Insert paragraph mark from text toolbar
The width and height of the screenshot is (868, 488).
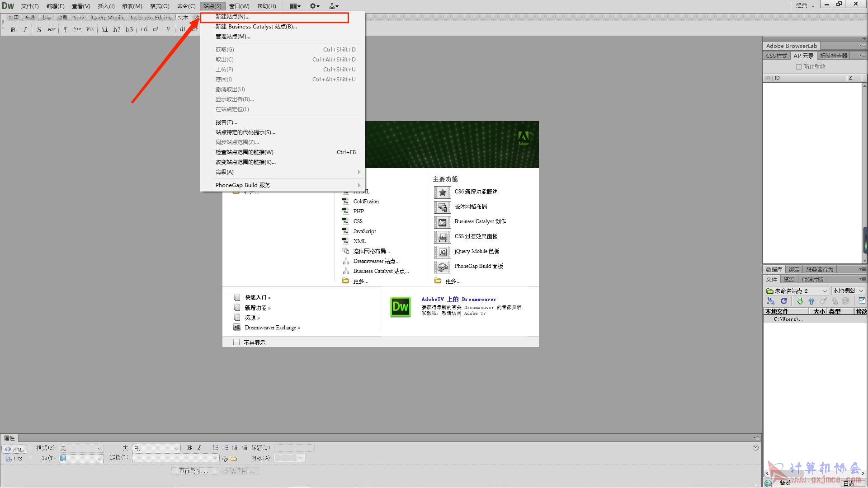click(66, 29)
